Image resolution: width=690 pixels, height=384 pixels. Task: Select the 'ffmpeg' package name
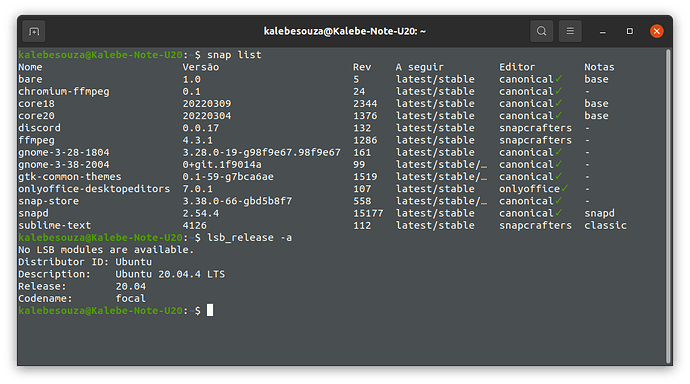point(37,140)
